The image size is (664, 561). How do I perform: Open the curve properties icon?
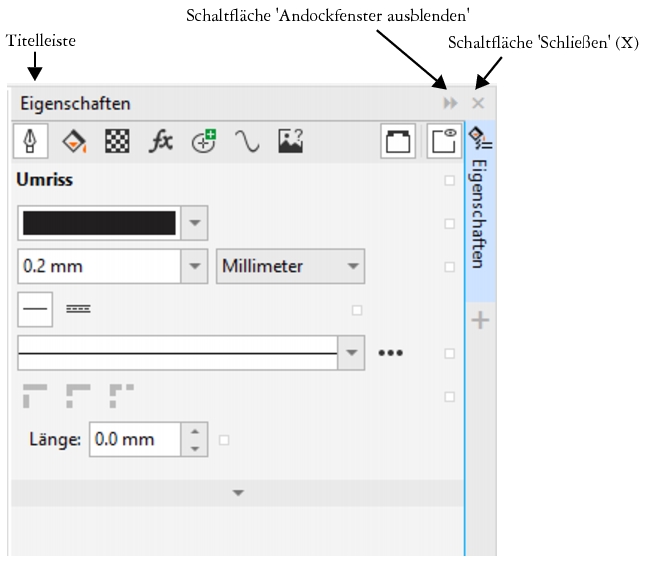[246, 142]
